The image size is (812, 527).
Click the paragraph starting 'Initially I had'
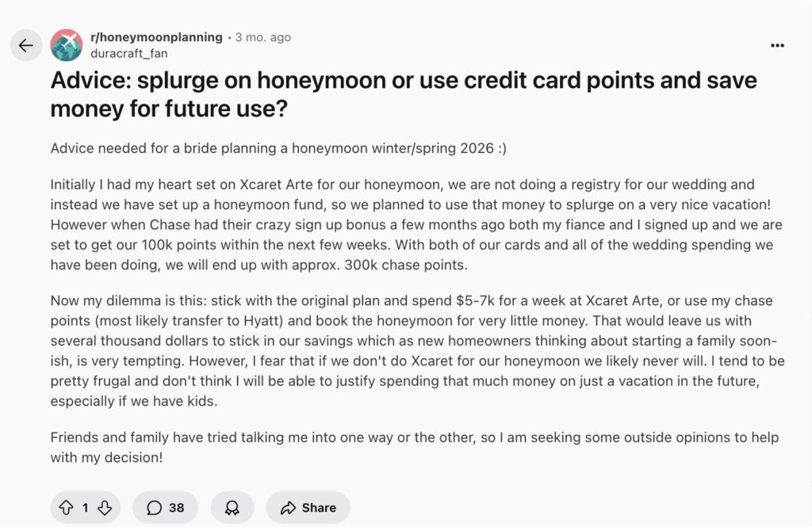click(416, 225)
